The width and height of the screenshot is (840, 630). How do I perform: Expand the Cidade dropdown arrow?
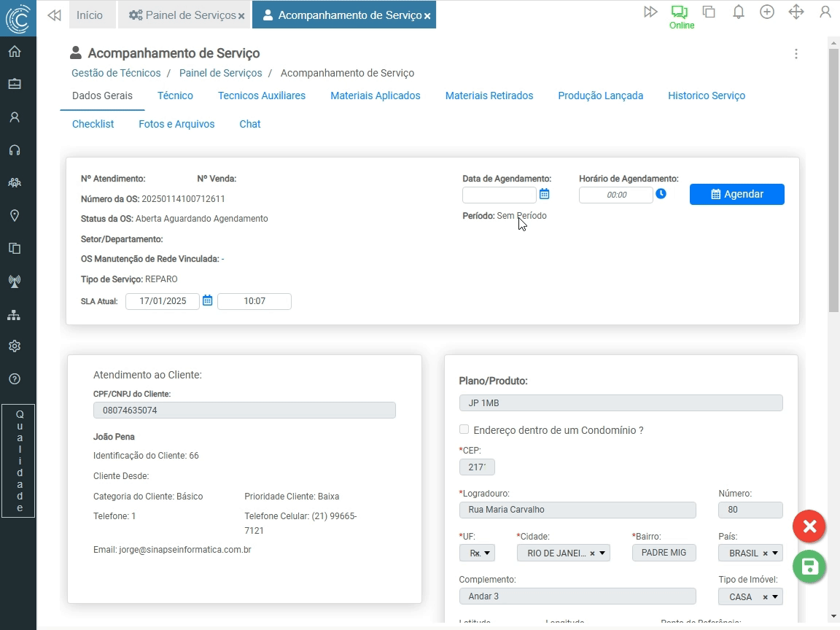(x=602, y=553)
